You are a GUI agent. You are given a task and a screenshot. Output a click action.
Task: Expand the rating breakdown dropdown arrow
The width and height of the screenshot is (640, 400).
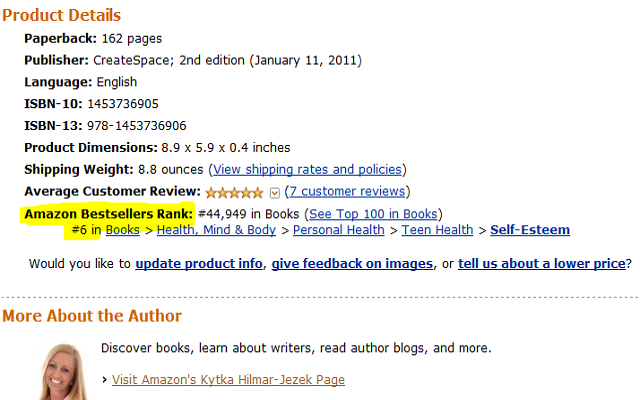[x=275, y=193]
